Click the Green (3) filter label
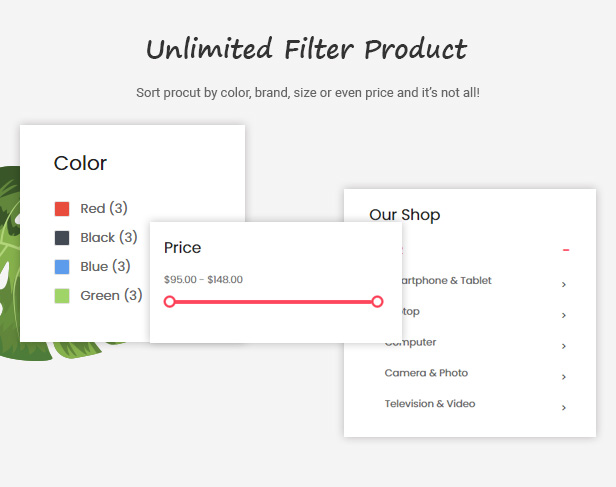The height and width of the screenshot is (487, 616). (x=111, y=295)
